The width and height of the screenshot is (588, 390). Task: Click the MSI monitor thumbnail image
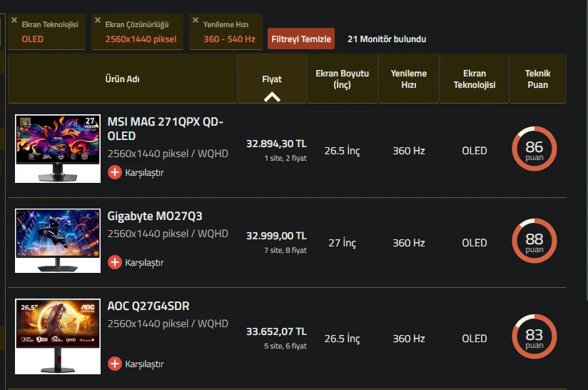pos(59,148)
